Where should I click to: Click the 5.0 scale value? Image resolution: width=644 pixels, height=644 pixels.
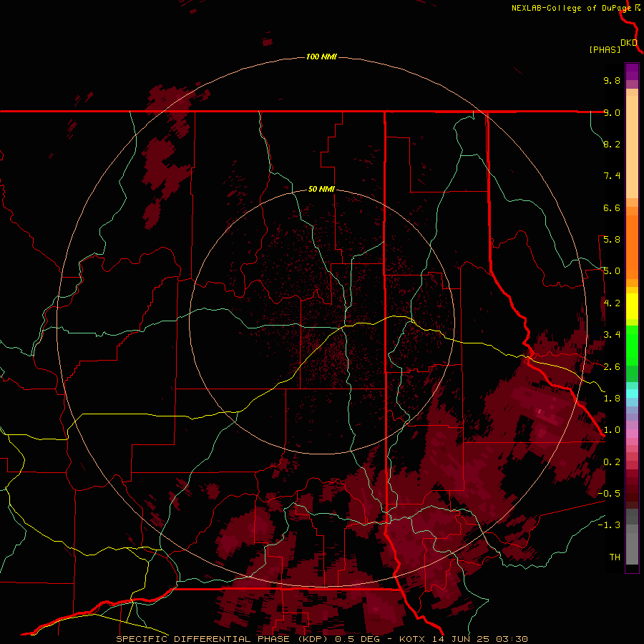[612, 271]
